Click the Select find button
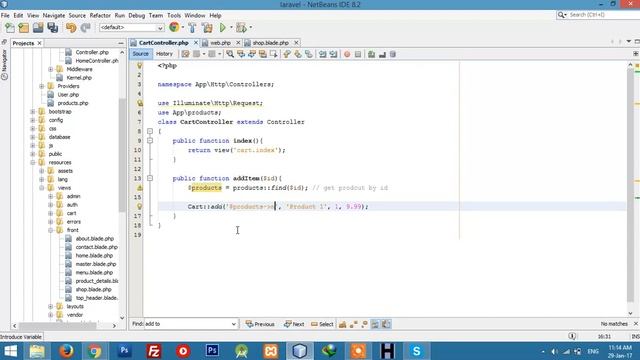 pos(322,324)
